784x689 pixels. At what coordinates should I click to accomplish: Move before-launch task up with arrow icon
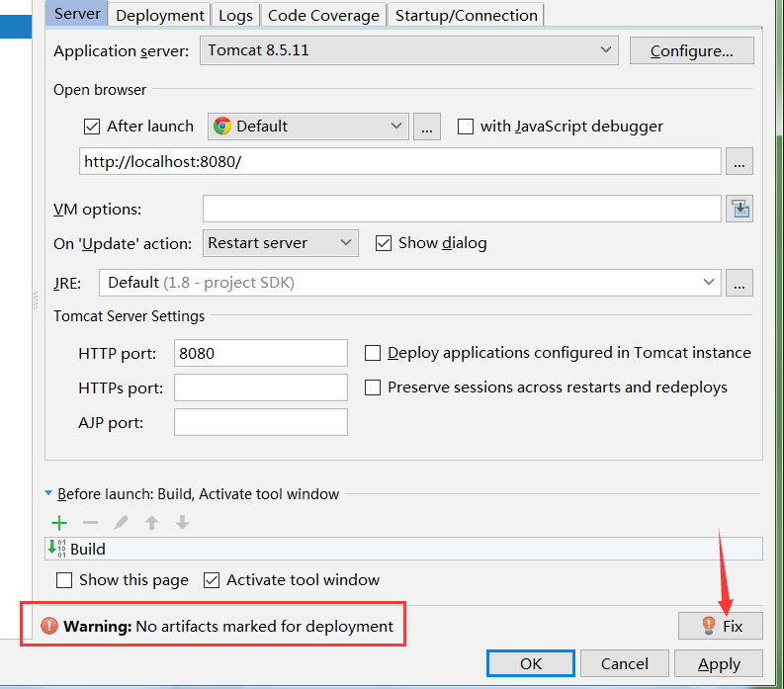click(151, 523)
